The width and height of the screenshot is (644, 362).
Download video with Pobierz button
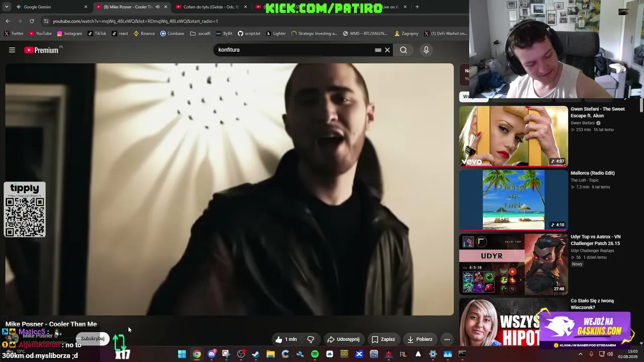click(420, 339)
